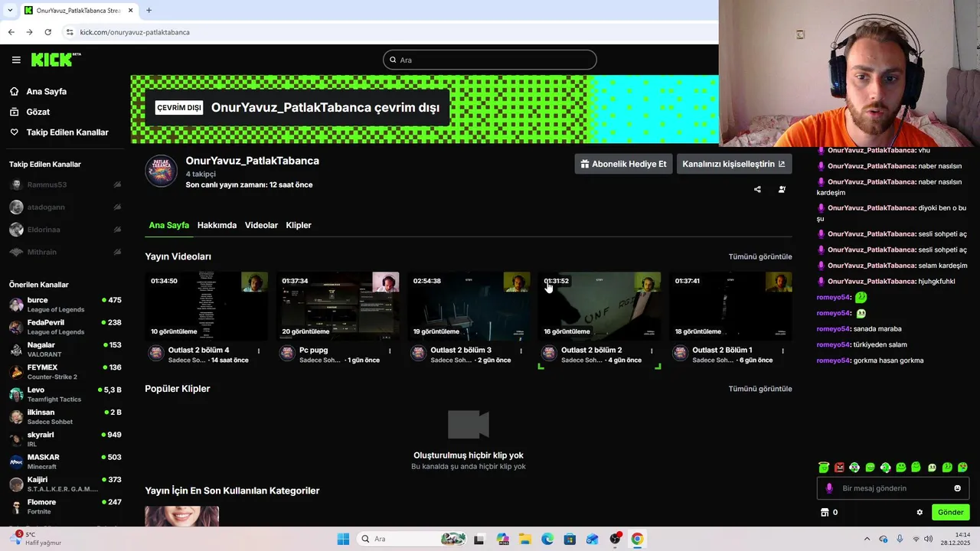This screenshot has height=551, width=980.
Task: Open the Pc pupg video thumbnail
Action: tap(338, 306)
